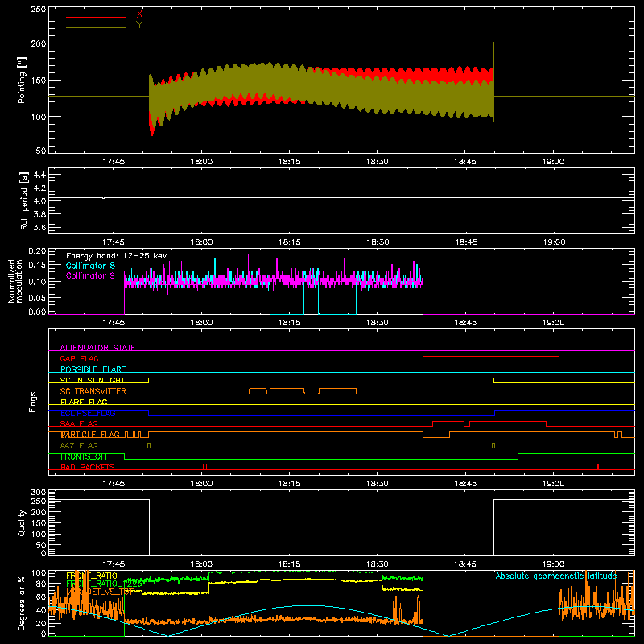Click the 18:30 tick under the modulation plot
The image size is (644, 644).
377,323
